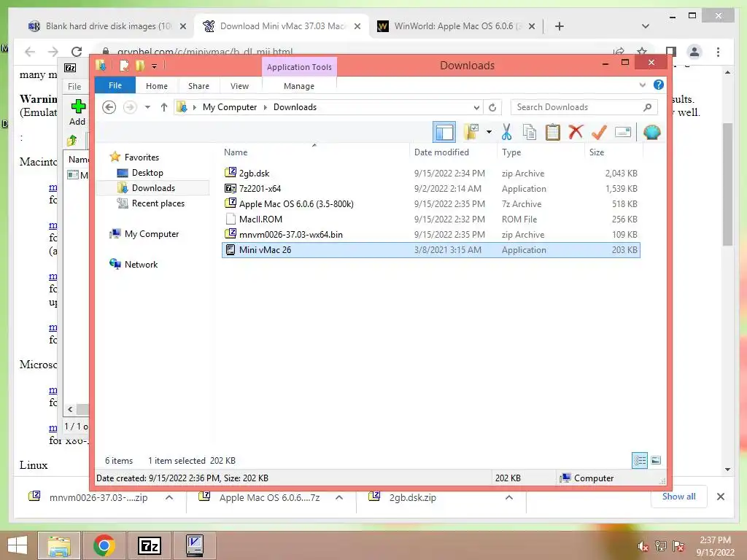This screenshot has width=747, height=560.
Task: Click the Application Tools contextual tab
Action: pos(299,67)
